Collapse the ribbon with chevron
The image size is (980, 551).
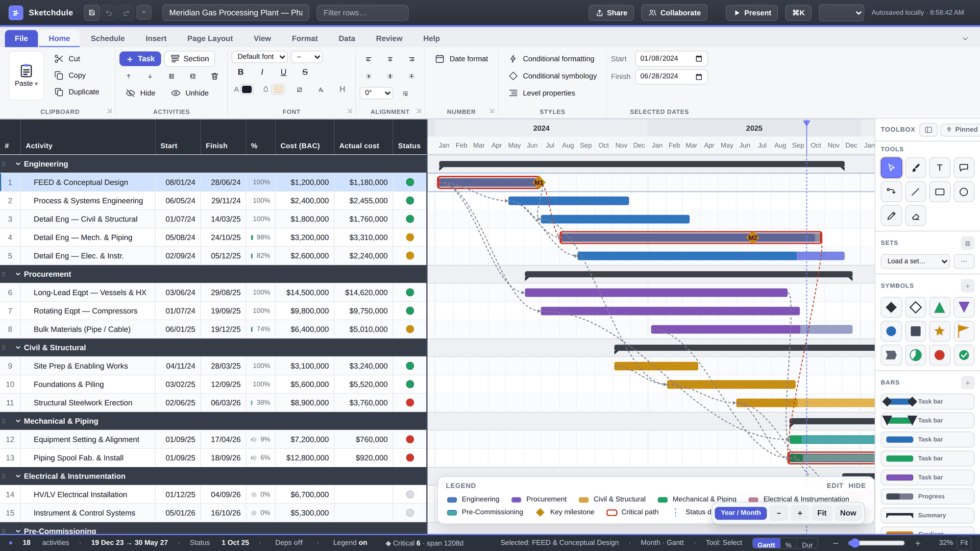point(965,39)
